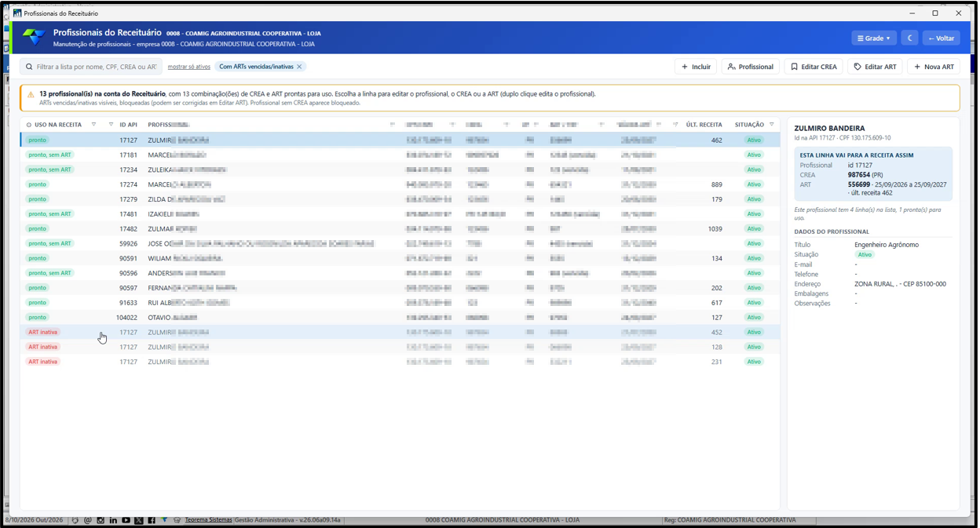
Task: Click Editar CREA bookmark button
Action: point(814,67)
